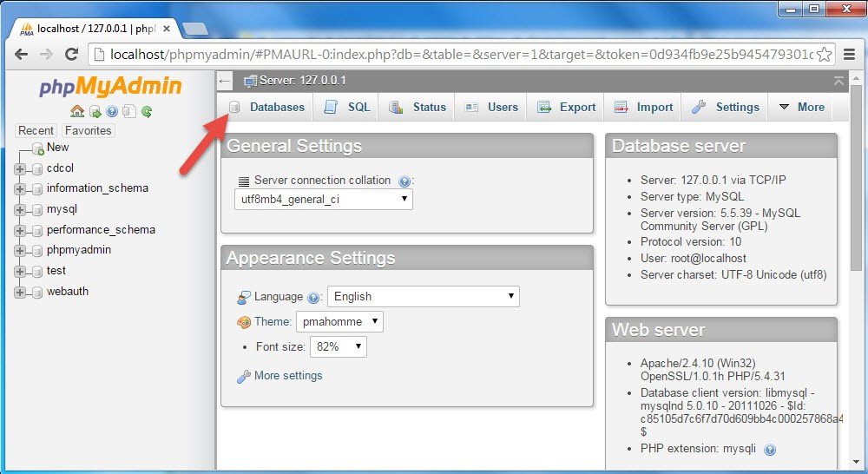Click the help icon beside mysqli extension
Image resolution: width=868 pixels, height=474 pixels.
click(x=769, y=450)
